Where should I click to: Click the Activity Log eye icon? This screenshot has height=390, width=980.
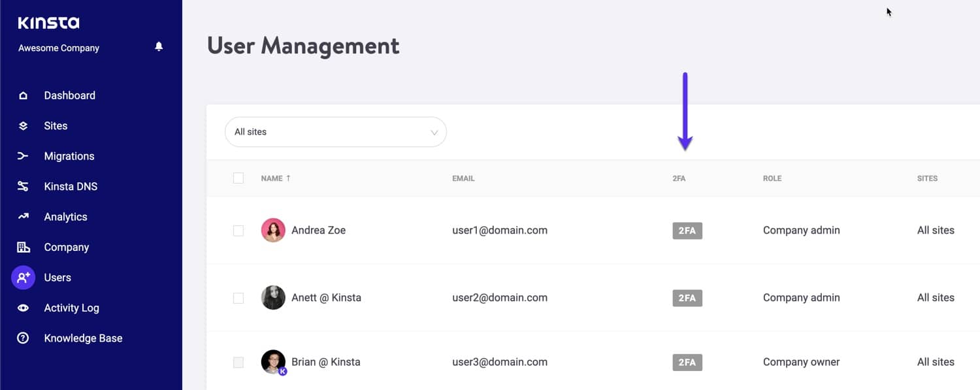[x=24, y=308]
